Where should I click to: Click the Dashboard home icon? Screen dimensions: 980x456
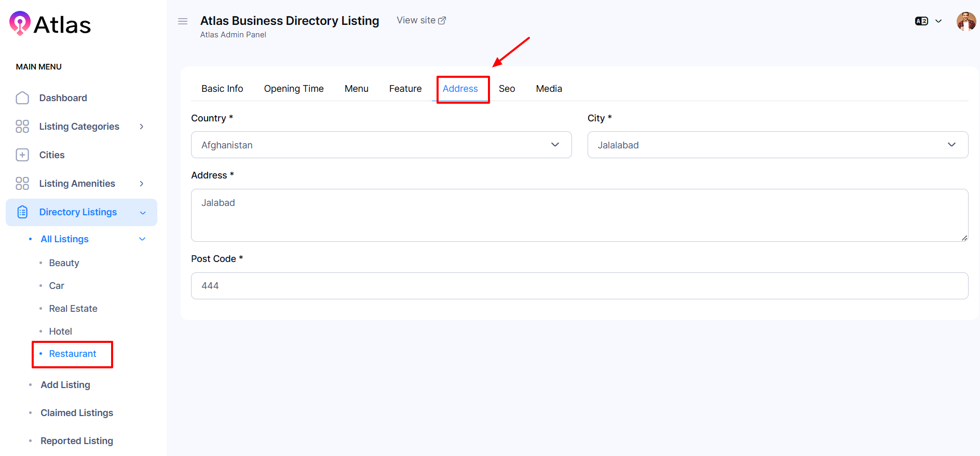[22, 98]
